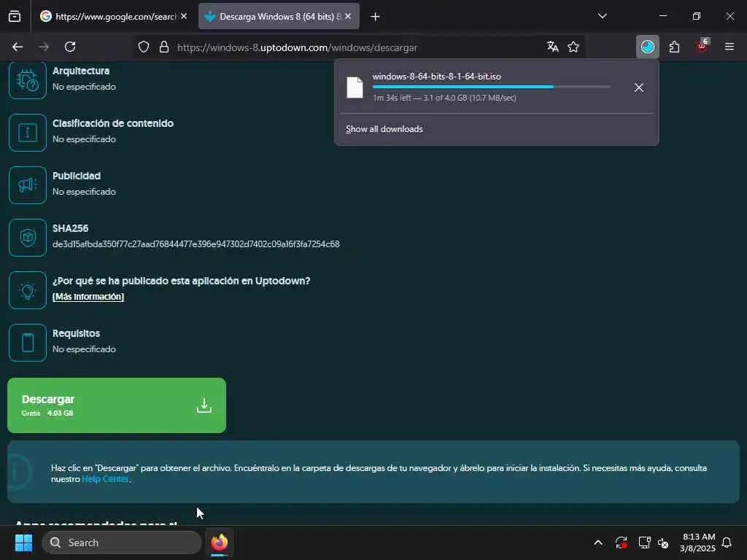Open the uBlock Origin extension icon
The width and height of the screenshot is (747, 560).
702,46
